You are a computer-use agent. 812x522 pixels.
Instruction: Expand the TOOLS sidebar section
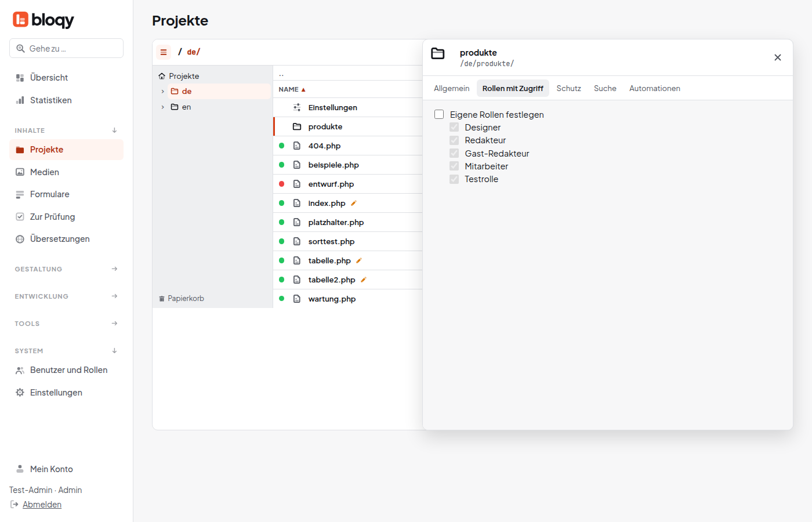(114, 324)
